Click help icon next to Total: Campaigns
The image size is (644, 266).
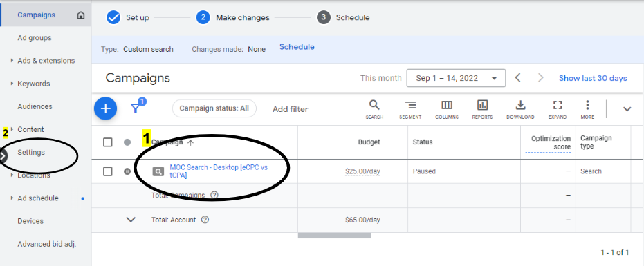click(x=214, y=195)
